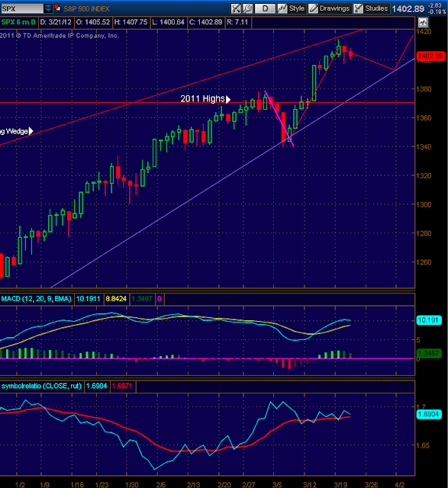The width and height of the screenshot is (448, 488).
Task: Click the last price 1402.89 header
Action: tap(408, 8)
